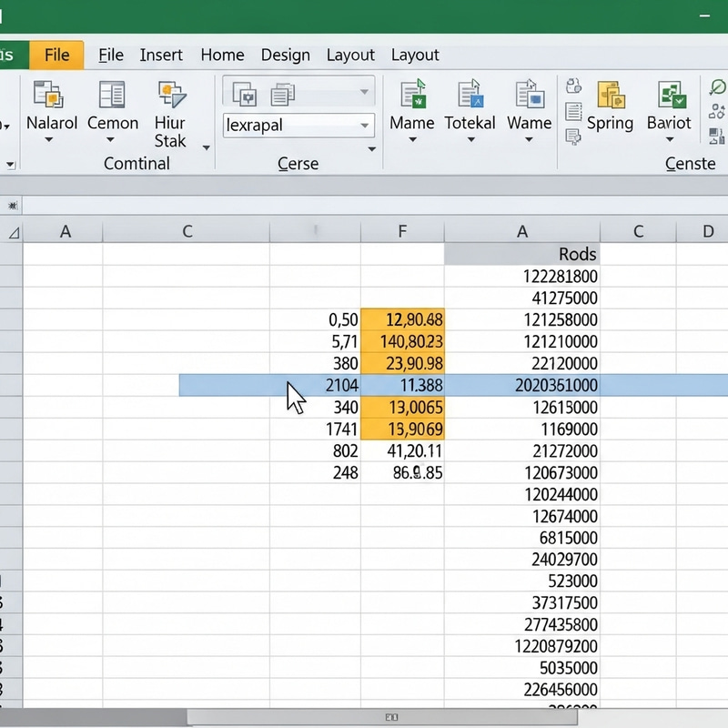Select the Totekal function icon
The height and width of the screenshot is (728, 728).
470,96
